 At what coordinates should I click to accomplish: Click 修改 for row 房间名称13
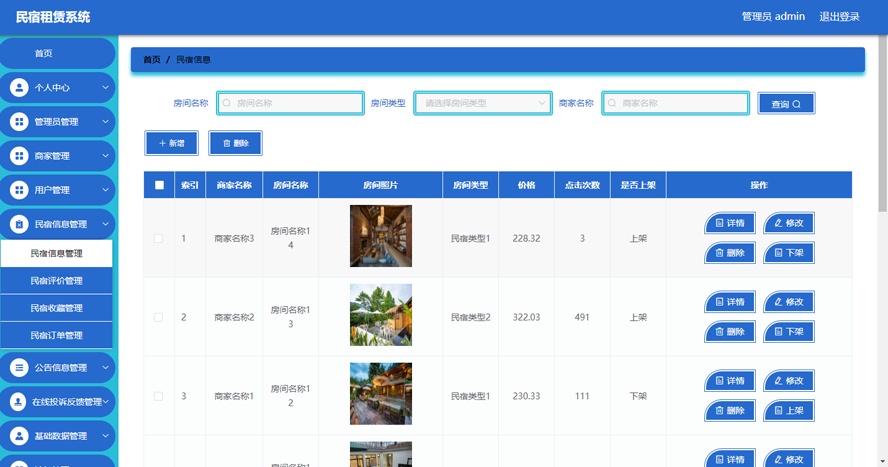pos(789,302)
